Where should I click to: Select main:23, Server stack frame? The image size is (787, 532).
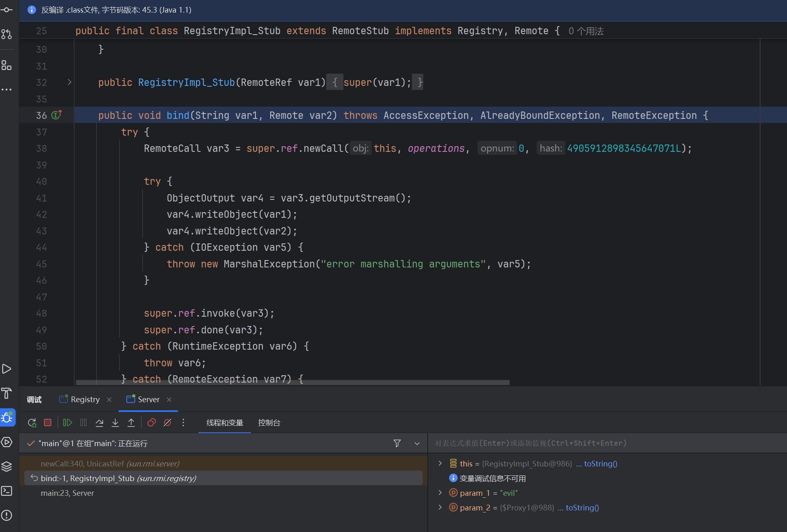[67, 493]
